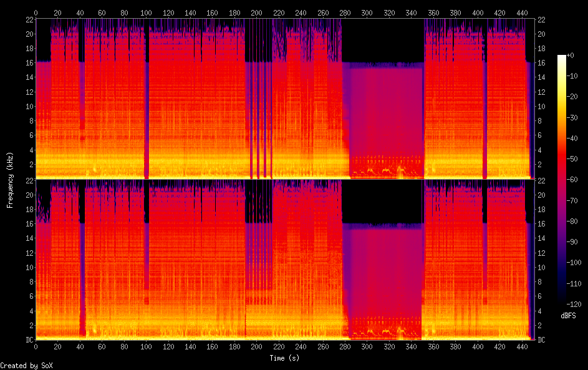Viewport: 588px width, 370px height.
Task: Click the "-80" colorbar label
Action: 572,221
